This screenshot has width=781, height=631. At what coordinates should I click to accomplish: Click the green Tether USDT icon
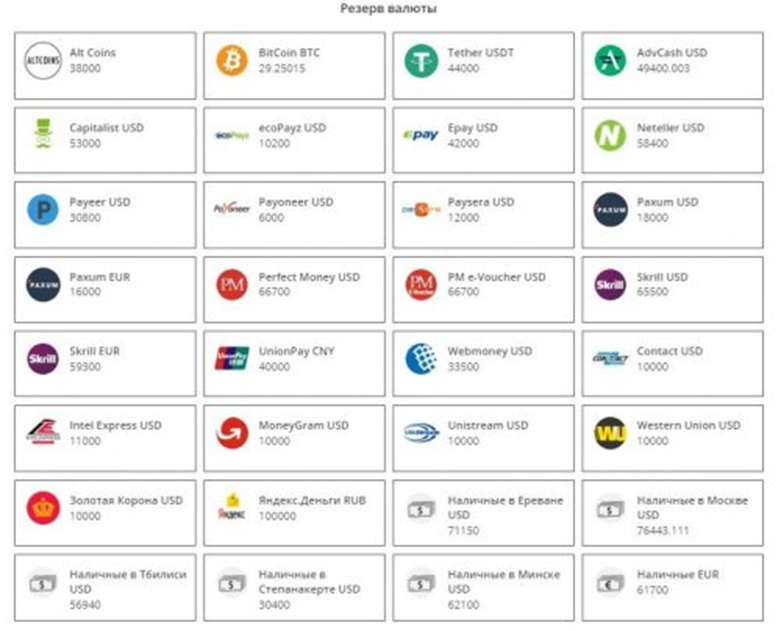point(421,60)
